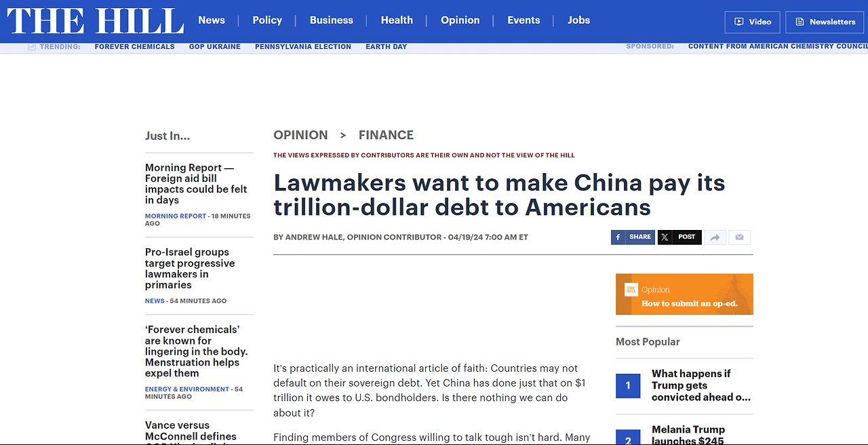Click the Morning Report category tag

pyautogui.click(x=176, y=216)
